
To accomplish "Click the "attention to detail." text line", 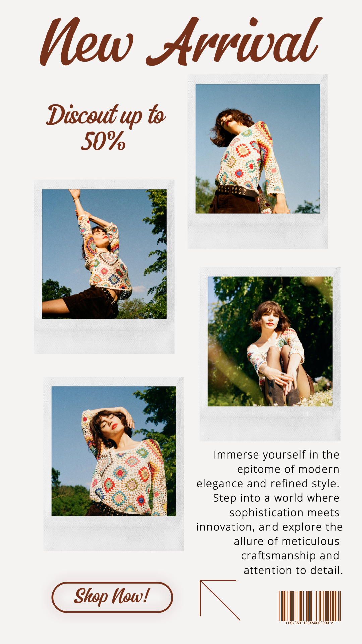I will 293,570.
